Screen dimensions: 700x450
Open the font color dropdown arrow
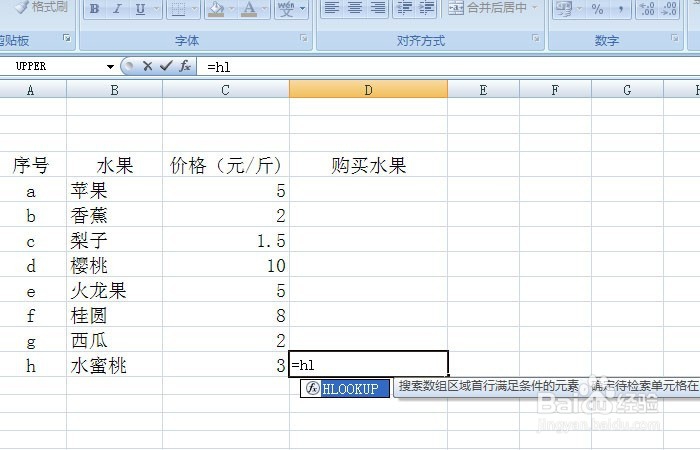pos(265,8)
